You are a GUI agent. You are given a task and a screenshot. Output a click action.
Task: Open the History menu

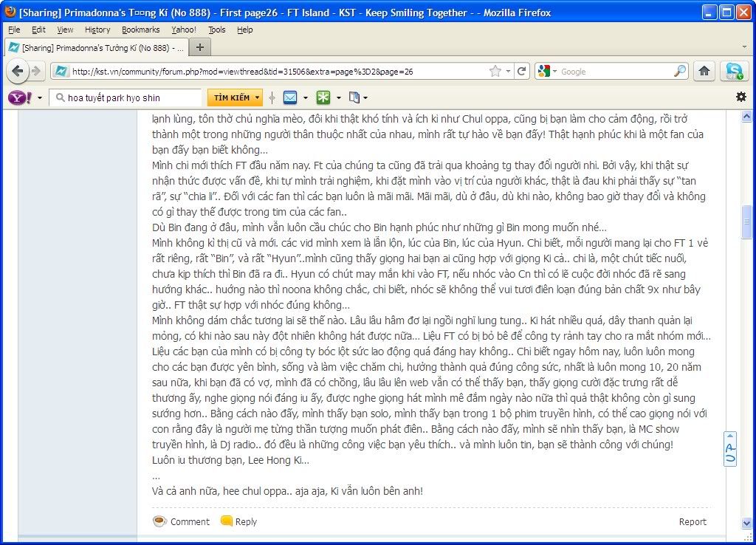[x=97, y=30]
